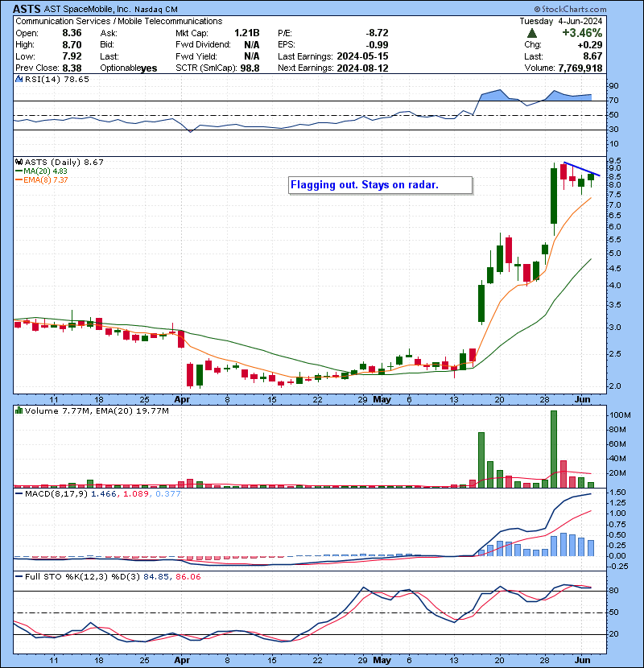The width and height of the screenshot is (644, 668).
Task: Click the AST SpaceMobile, Inc. company name
Action: pos(87,10)
